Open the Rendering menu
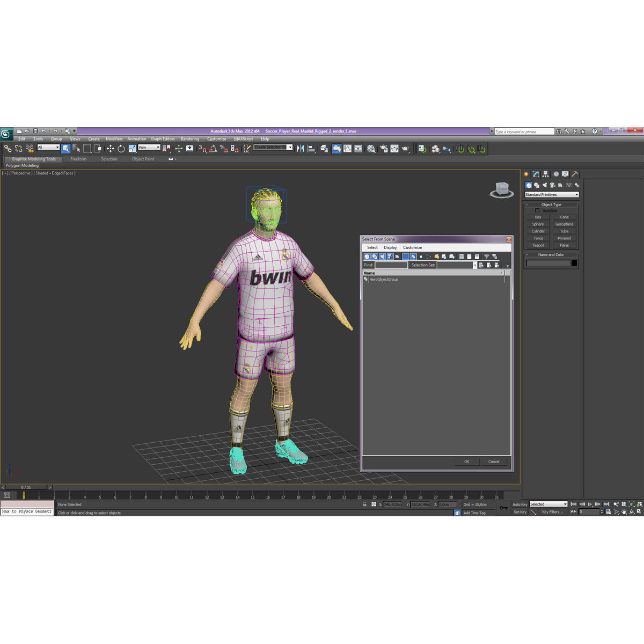The image size is (644, 644). coord(190,139)
